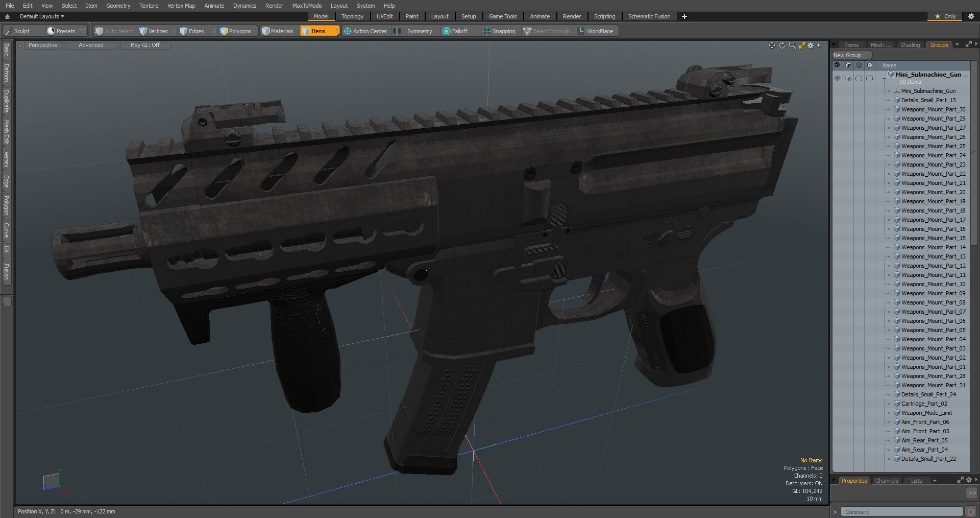Click the Command input field
Viewport: 980px width, 518px height.
901,512
